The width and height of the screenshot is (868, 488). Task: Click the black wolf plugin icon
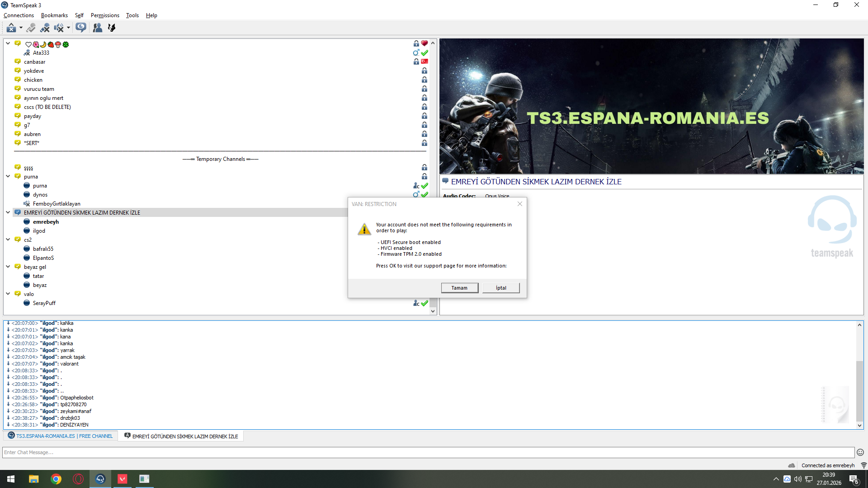click(x=111, y=28)
